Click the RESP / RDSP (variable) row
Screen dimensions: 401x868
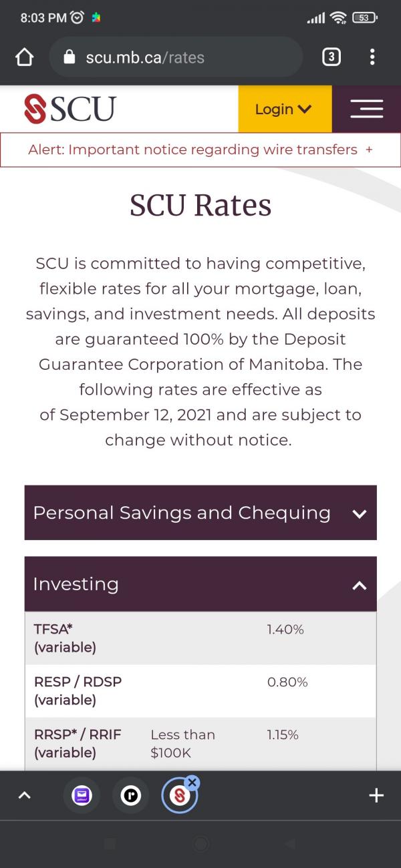pos(200,690)
